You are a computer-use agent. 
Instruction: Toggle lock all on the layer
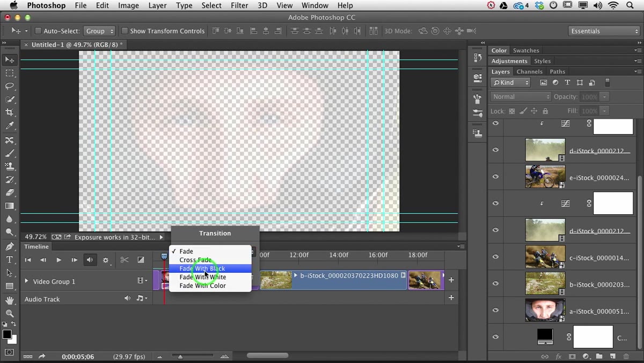click(545, 111)
